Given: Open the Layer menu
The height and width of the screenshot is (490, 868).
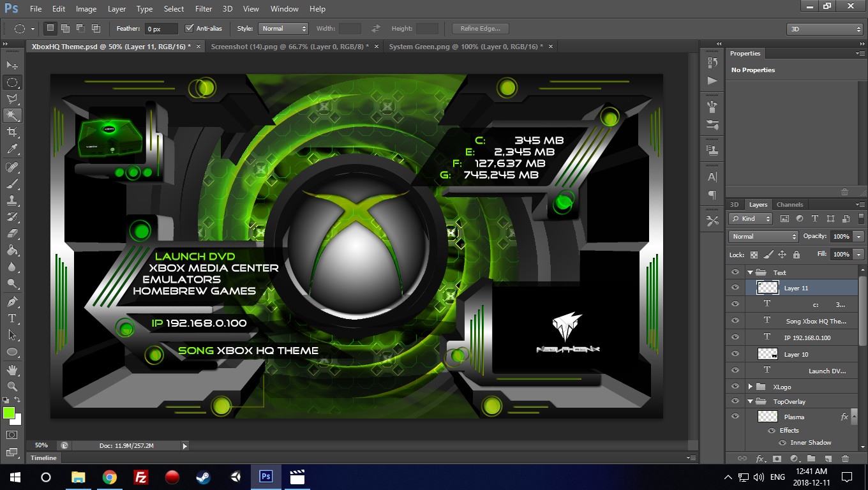Looking at the screenshot, I should click(117, 9).
